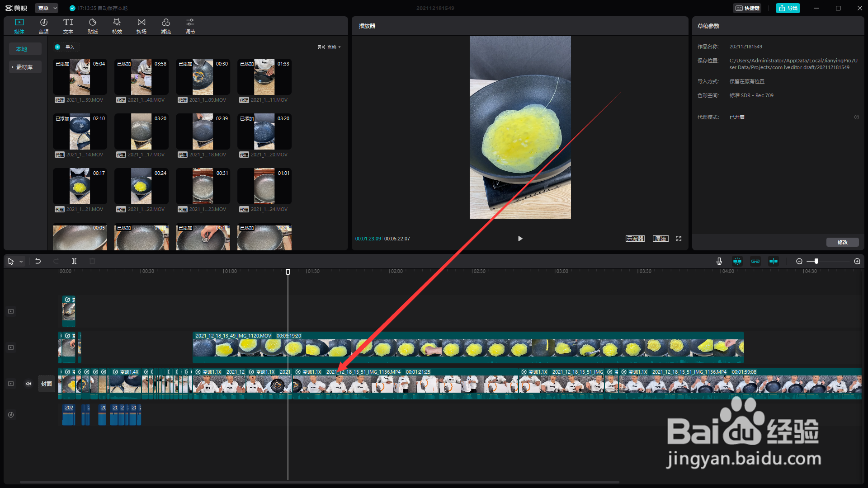The height and width of the screenshot is (488, 868).
Task: Open the 转场 transitions panel
Action: coord(141,26)
